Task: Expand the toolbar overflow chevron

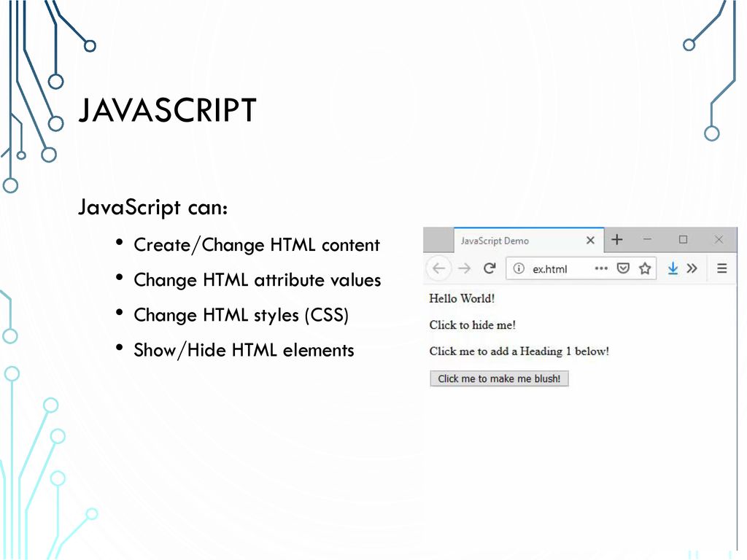Action: pos(692,268)
